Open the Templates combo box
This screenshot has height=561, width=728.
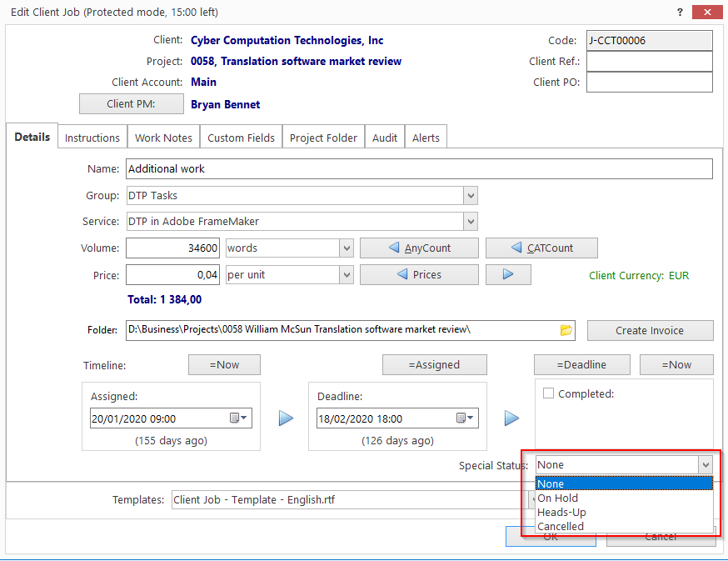pos(353,499)
